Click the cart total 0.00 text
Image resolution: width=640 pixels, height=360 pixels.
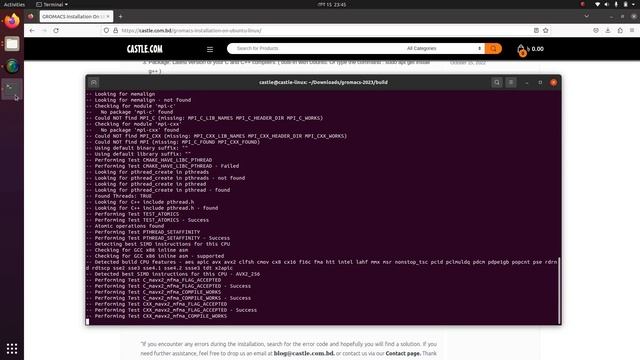coord(538,49)
